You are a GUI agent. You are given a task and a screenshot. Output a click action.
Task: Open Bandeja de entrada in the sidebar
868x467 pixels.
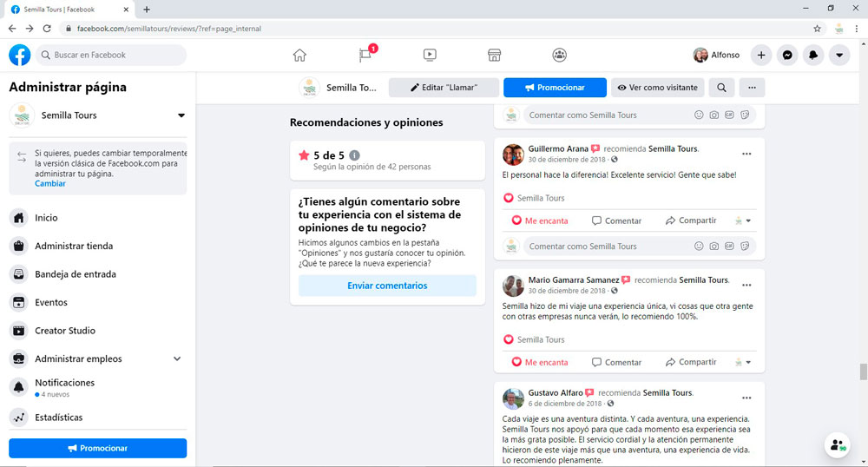pyautogui.click(x=98, y=274)
